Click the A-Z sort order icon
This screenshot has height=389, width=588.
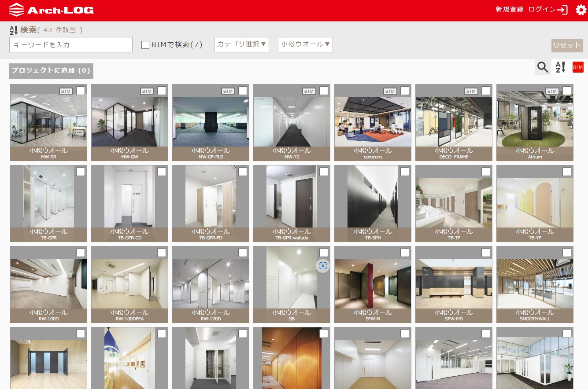click(x=560, y=67)
